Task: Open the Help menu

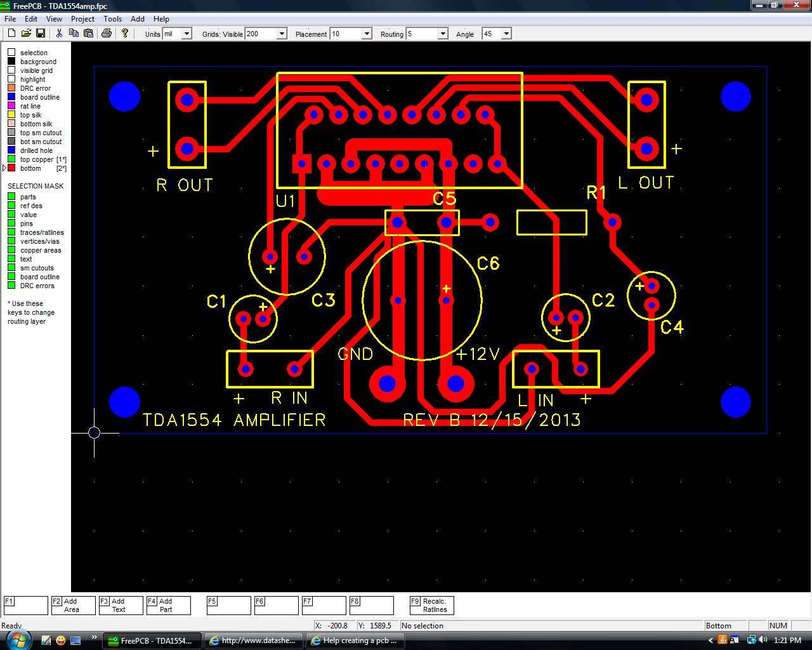Action: click(x=161, y=19)
